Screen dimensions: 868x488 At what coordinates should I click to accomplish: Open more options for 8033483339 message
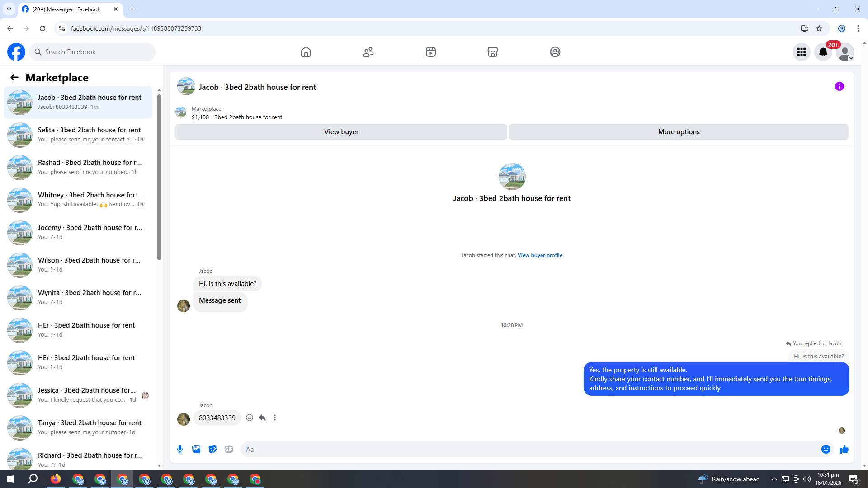click(x=275, y=418)
